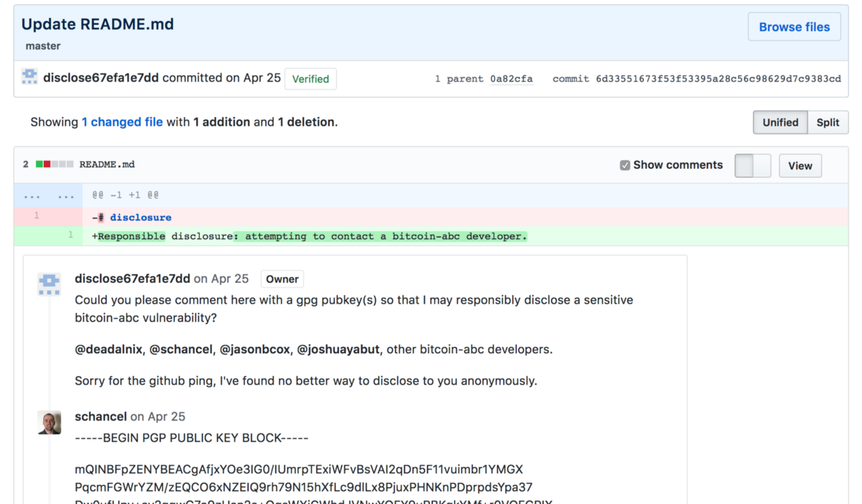Switch to the Split diff view

pyautogui.click(x=828, y=122)
